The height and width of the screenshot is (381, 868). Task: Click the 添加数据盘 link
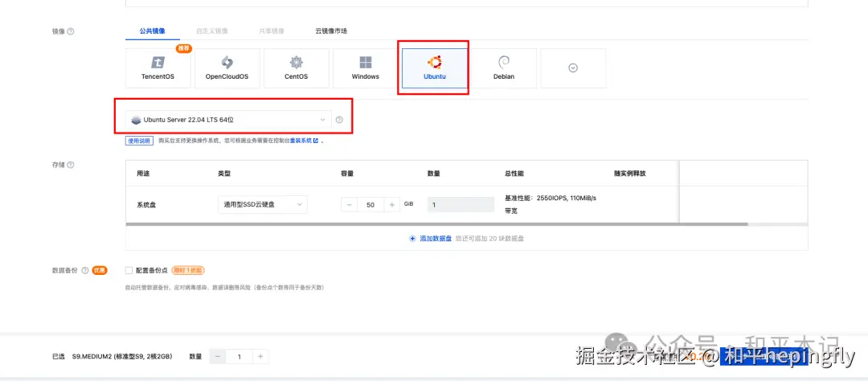436,239
